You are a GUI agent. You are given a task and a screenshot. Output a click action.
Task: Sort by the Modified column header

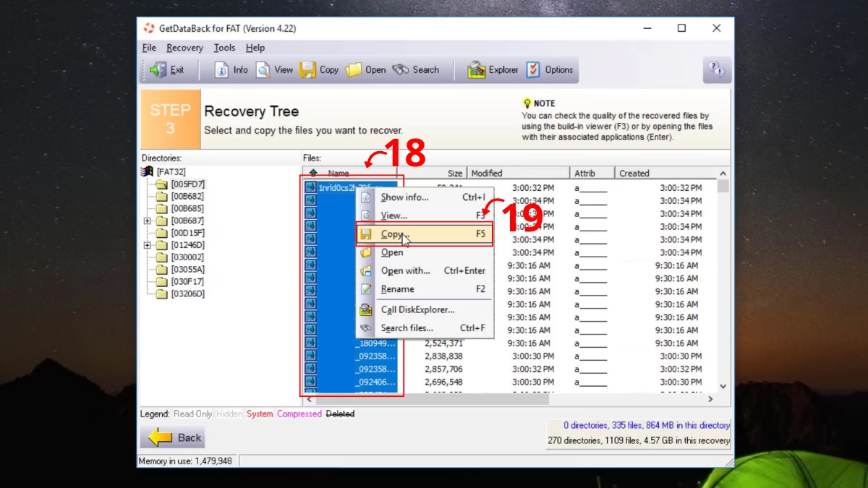(x=519, y=174)
